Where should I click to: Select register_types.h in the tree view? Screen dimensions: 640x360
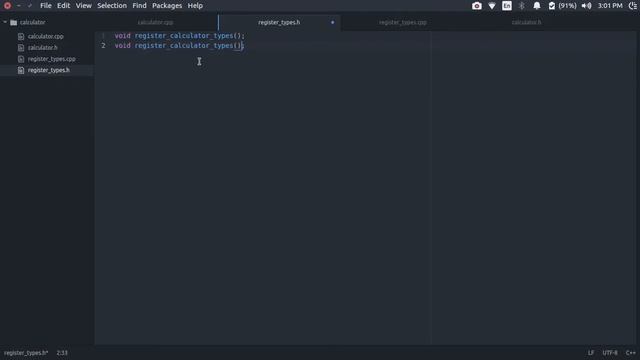(49, 70)
